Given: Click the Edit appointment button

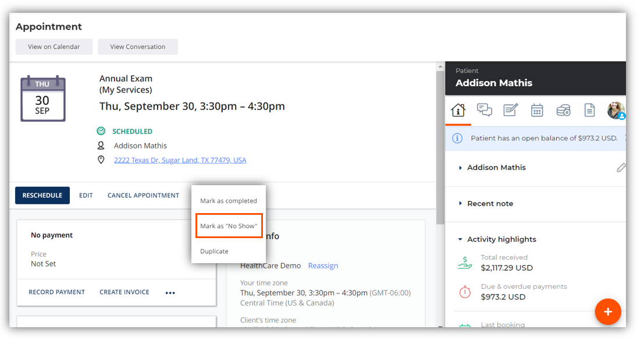Looking at the screenshot, I should point(86,195).
